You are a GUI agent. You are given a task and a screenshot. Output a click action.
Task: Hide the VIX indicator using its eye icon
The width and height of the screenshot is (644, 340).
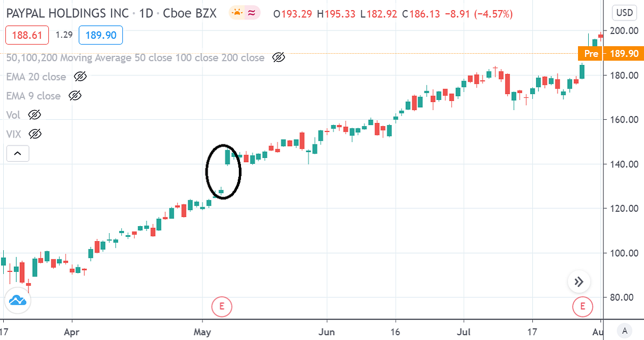tap(34, 134)
